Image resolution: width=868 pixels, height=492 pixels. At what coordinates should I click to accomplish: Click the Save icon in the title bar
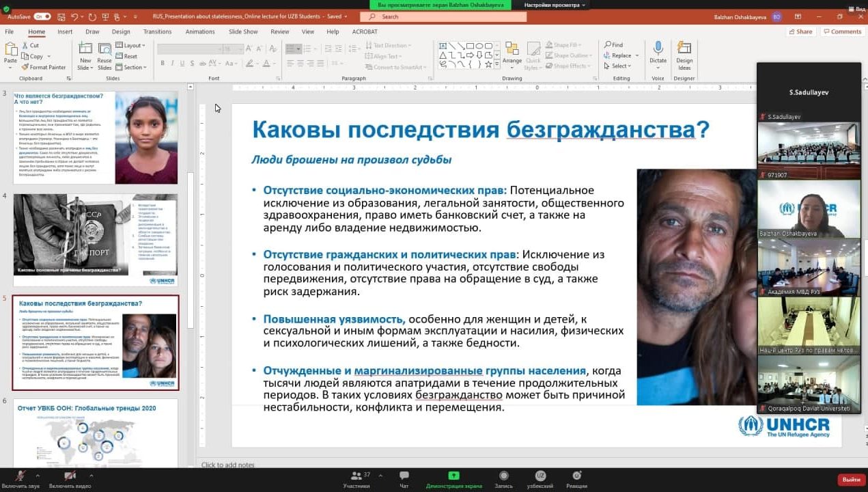[60, 16]
